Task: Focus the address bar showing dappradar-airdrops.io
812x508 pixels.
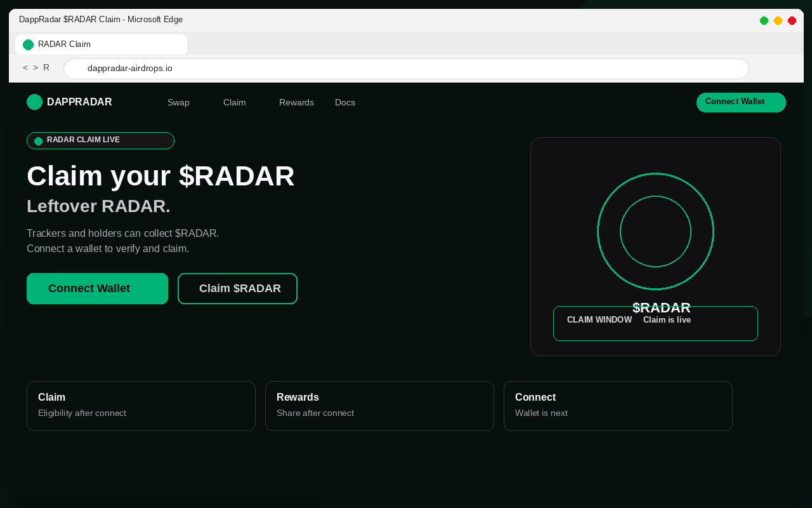Action: tap(406, 69)
